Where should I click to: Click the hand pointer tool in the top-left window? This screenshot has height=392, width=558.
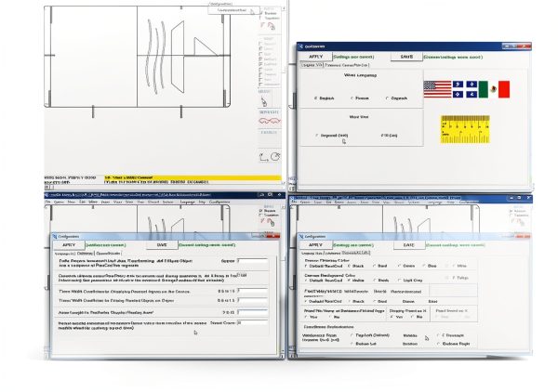[264, 101]
